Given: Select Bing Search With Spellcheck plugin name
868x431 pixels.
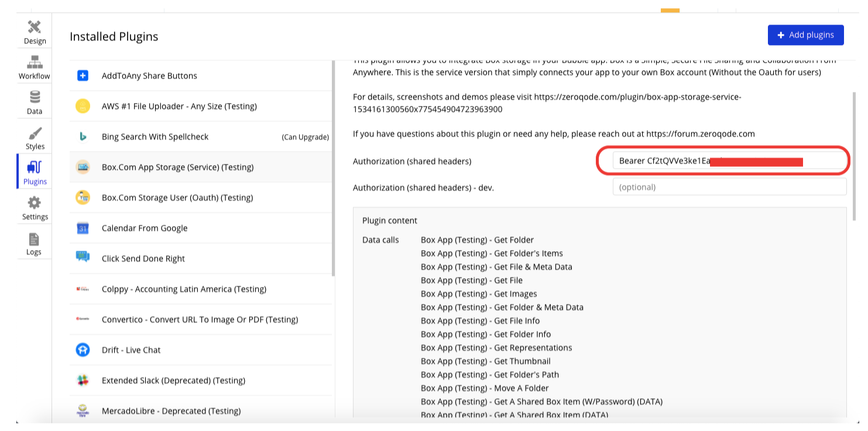Looking at the screenshot, I should coord(155,136).
